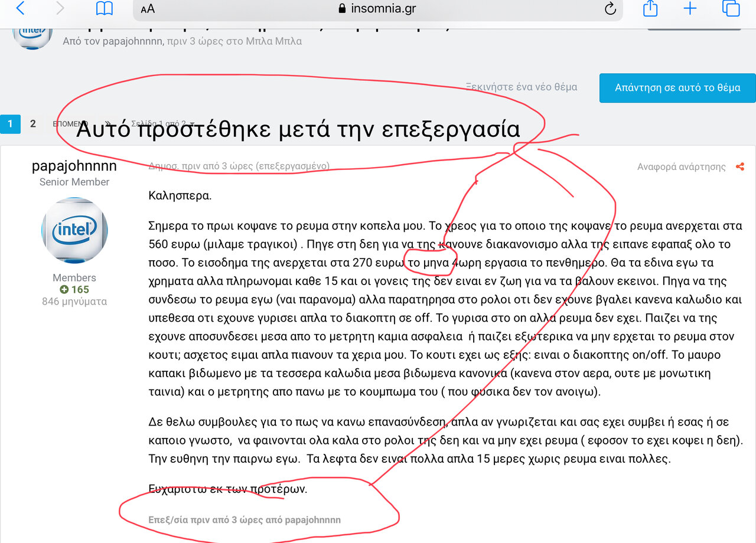Screen dimensions: 756x543
Task: Open the AA reader text size menu
Action: click(148, 9)
